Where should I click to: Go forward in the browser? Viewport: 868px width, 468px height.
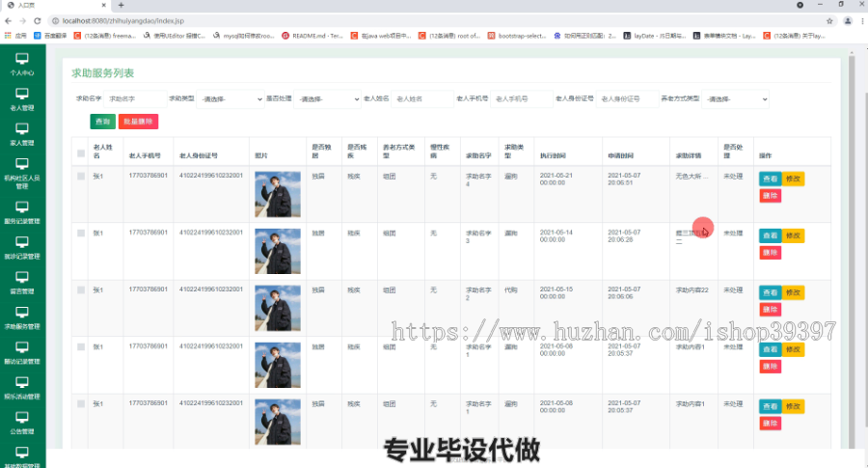(x=23, y=21)
